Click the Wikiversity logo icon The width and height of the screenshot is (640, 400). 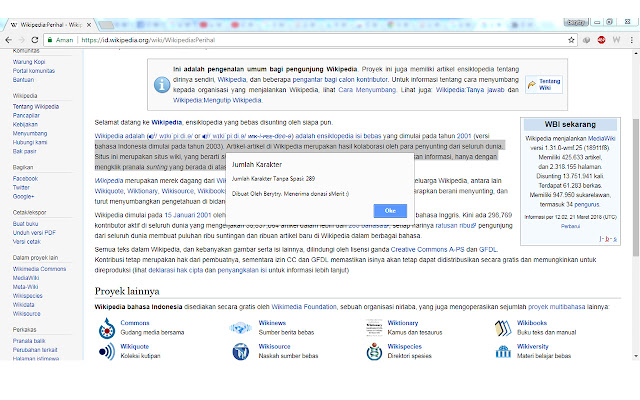[x=503, y=351]
